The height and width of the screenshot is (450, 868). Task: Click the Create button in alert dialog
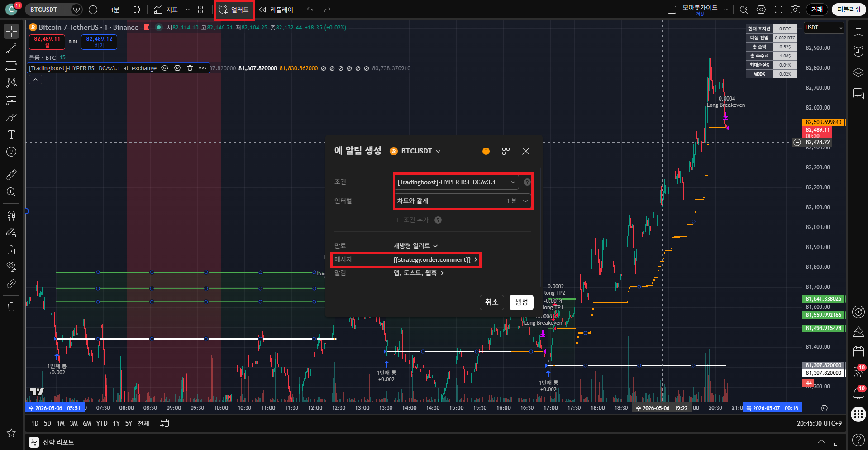click(x=521, y=302)
